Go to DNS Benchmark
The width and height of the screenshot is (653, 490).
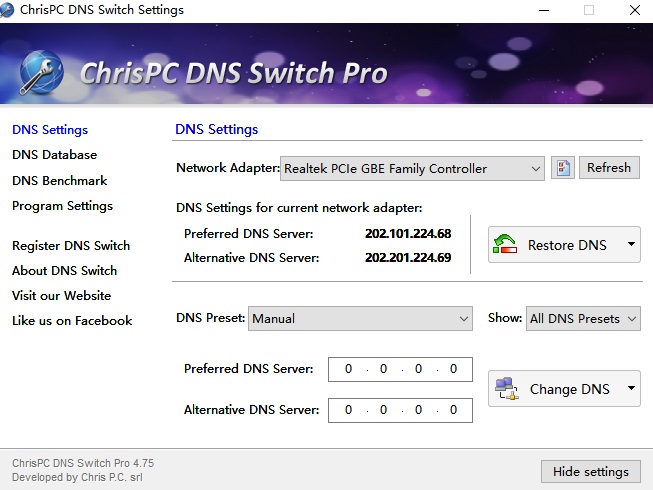click(x=60, y=181)
